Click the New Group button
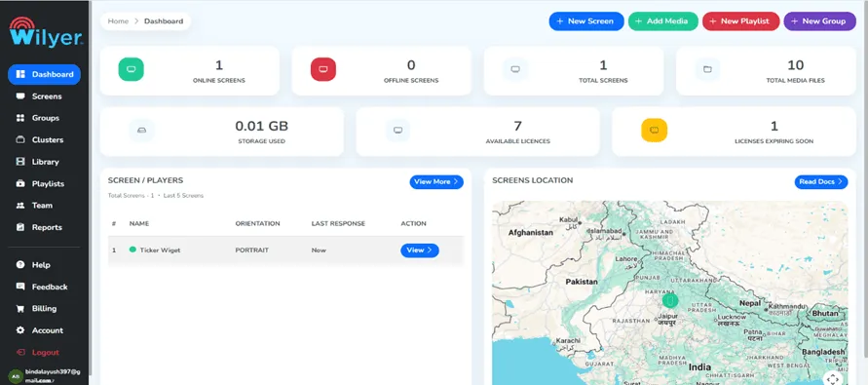The image size is (868, 385). click(x=820, y=21)
